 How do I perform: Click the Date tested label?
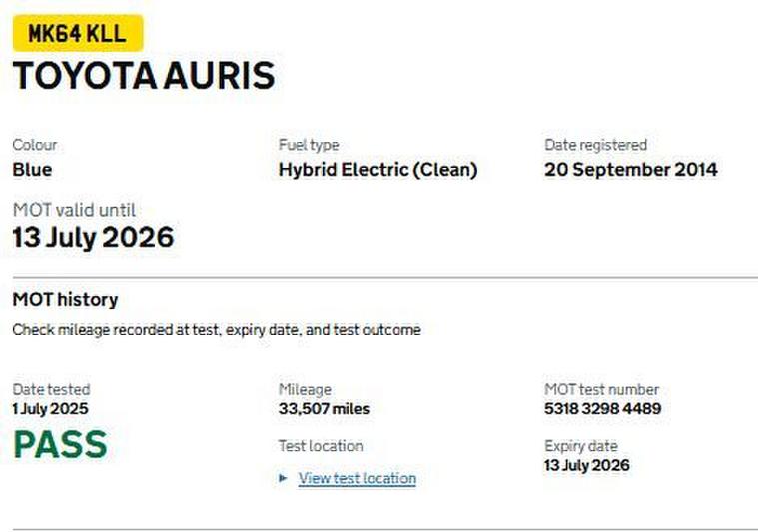51,390
